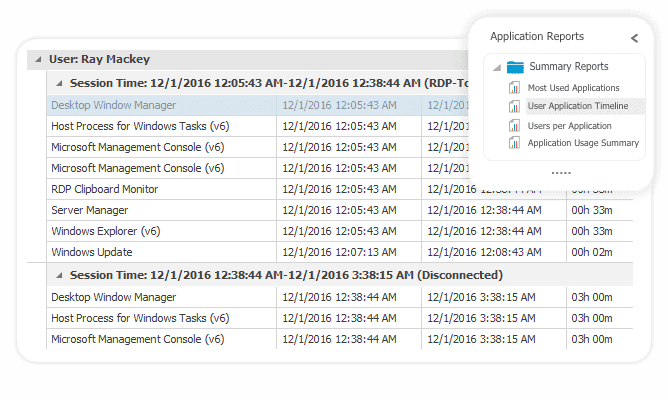
Task: Select User Application Timeline report
Action: 578,106
